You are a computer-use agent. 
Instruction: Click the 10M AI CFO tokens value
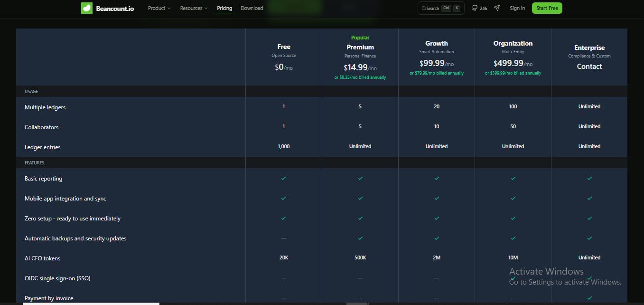(513, 257)
